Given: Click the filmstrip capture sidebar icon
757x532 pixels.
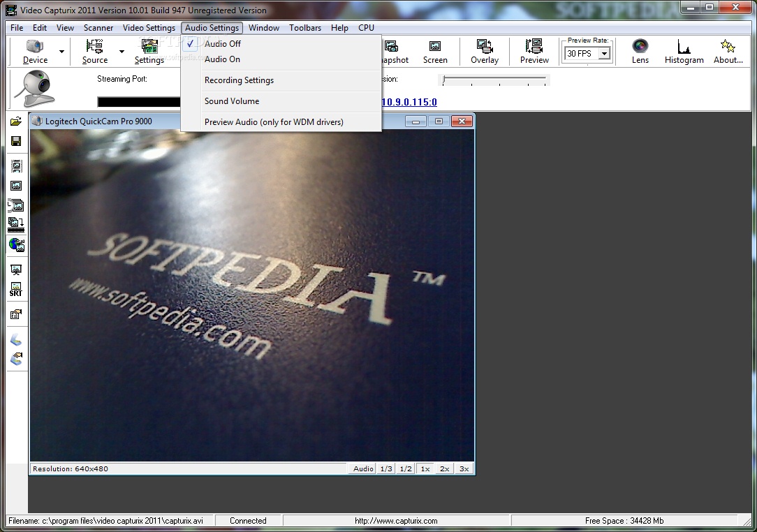Looking at the screenshot, I should [16, 166].
